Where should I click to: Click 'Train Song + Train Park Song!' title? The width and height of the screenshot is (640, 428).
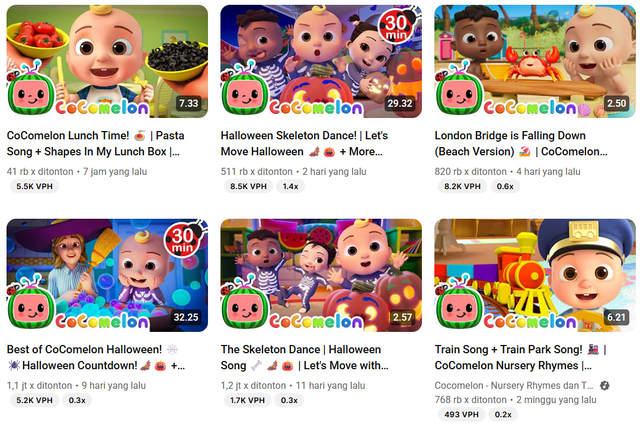pos(520,357)
